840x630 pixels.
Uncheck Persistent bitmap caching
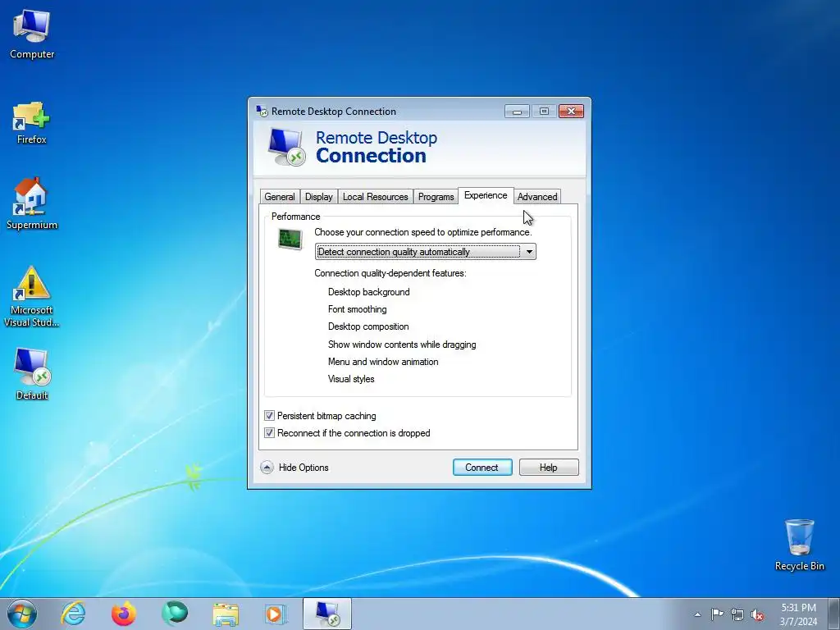click(269, 416)
